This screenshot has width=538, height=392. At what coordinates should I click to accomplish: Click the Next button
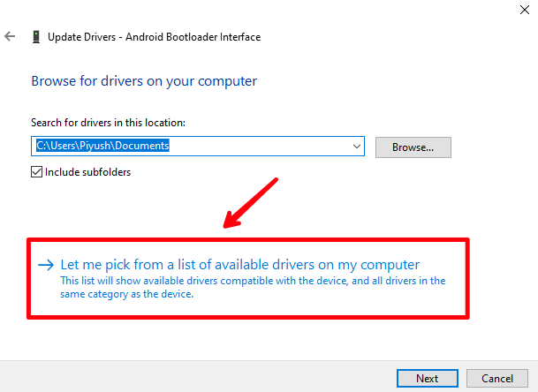[x=428, y=378]
